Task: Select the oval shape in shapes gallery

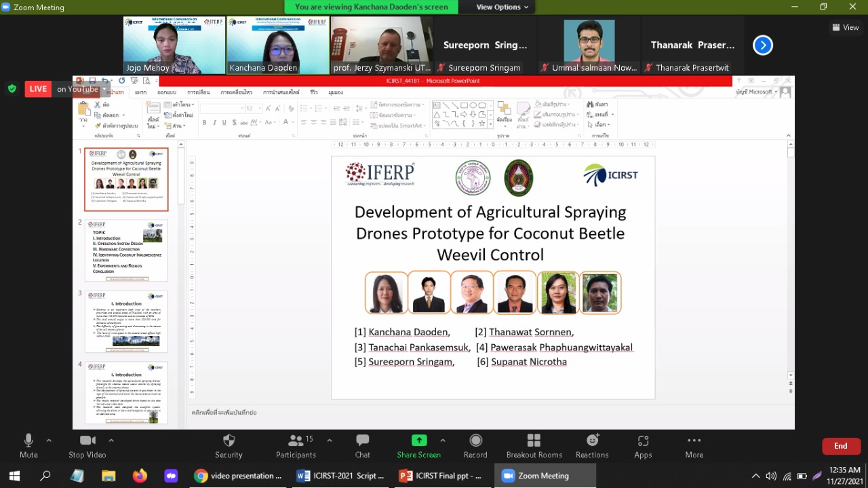Action: pos(472,105)
